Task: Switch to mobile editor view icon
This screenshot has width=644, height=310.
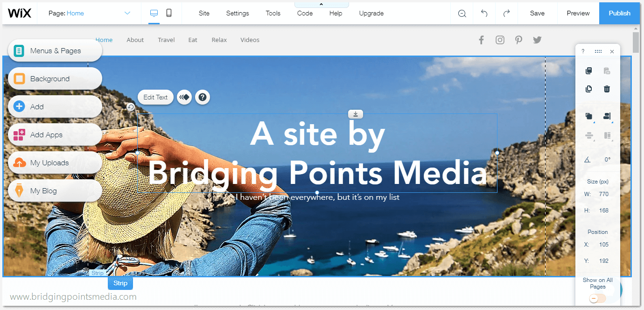Action: tap(169, 13)
